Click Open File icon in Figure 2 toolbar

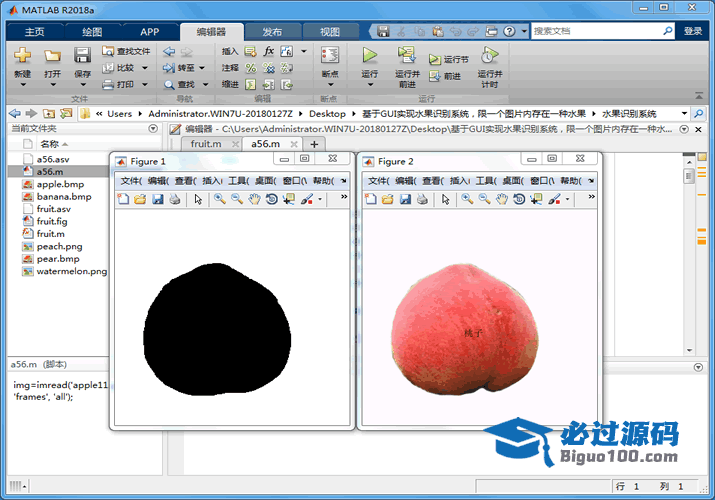(388, 199)
